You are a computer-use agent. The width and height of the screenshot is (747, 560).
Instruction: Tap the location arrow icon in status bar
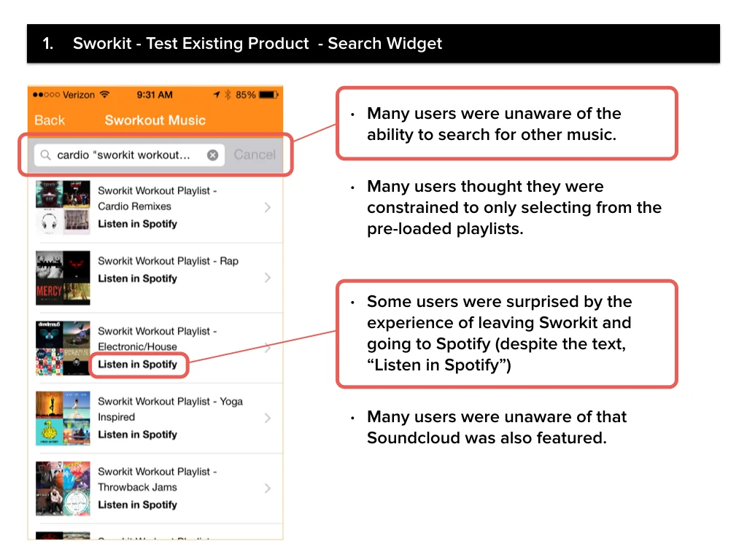[217, 94]
